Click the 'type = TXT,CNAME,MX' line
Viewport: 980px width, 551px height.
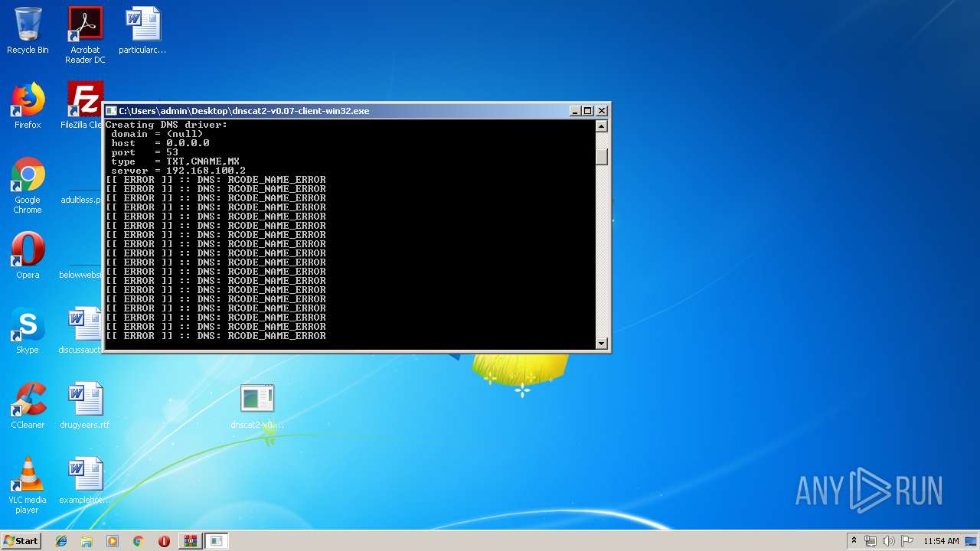pos(175,161)
